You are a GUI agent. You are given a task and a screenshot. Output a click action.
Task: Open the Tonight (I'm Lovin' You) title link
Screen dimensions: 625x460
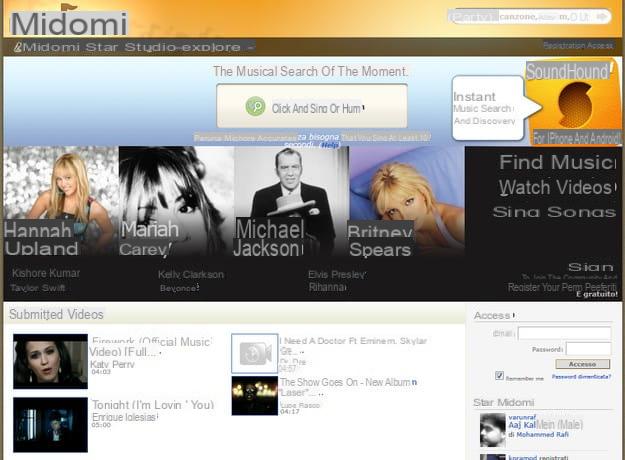tap(153, 405)
